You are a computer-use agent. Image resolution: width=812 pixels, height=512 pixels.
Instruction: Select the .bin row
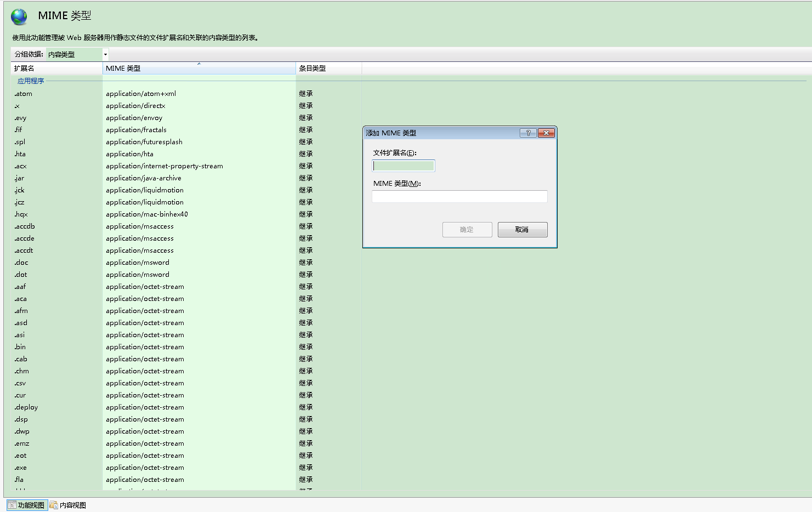[x=186, y=347]
